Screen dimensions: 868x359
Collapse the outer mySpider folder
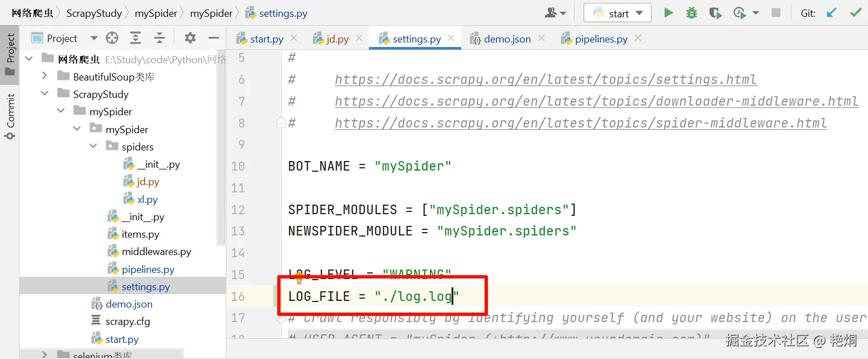point(61,111)
